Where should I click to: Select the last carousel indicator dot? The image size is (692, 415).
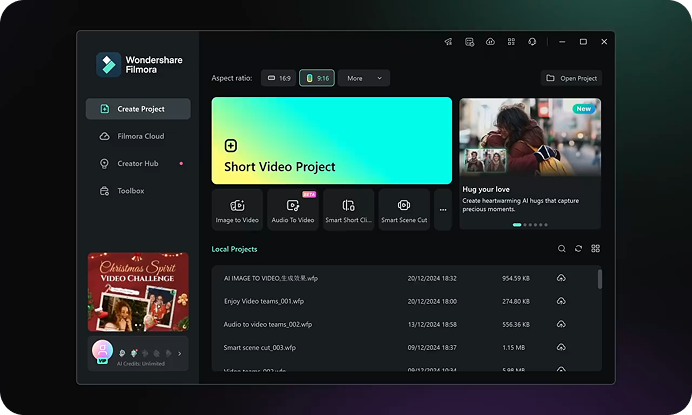tap(546, 225)
